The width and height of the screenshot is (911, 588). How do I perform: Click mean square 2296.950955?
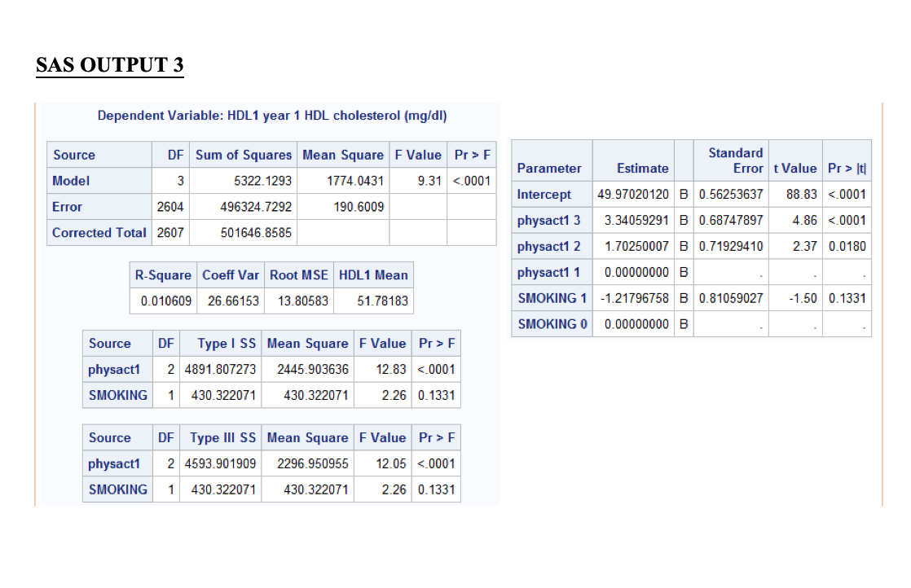pyautogui.click(x=313, y=463)
